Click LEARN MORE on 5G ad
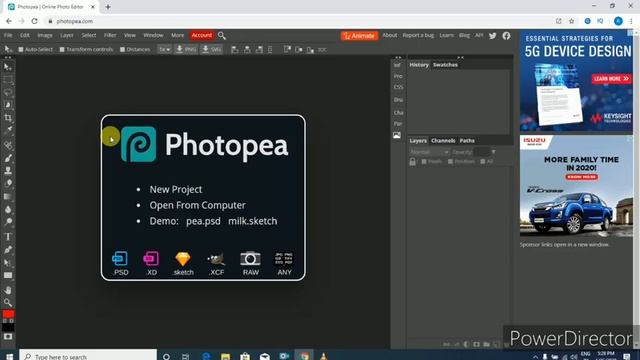The height and width of the screenshot is (360, 640). (611, 78)
